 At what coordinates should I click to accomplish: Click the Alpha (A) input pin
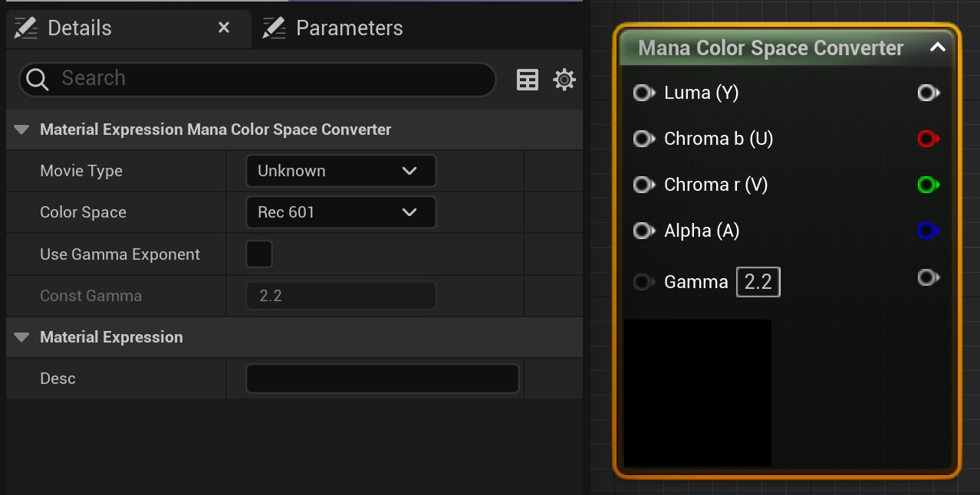(x=643, y=231)
